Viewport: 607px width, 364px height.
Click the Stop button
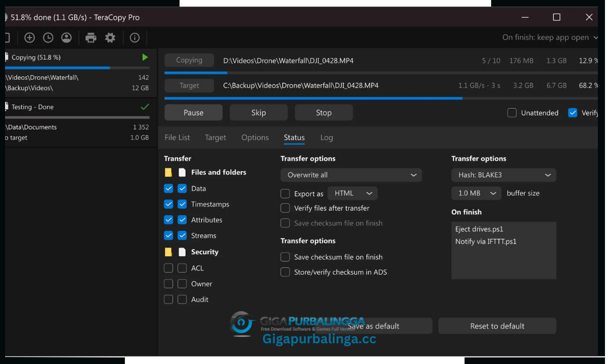tap(324, 113)
